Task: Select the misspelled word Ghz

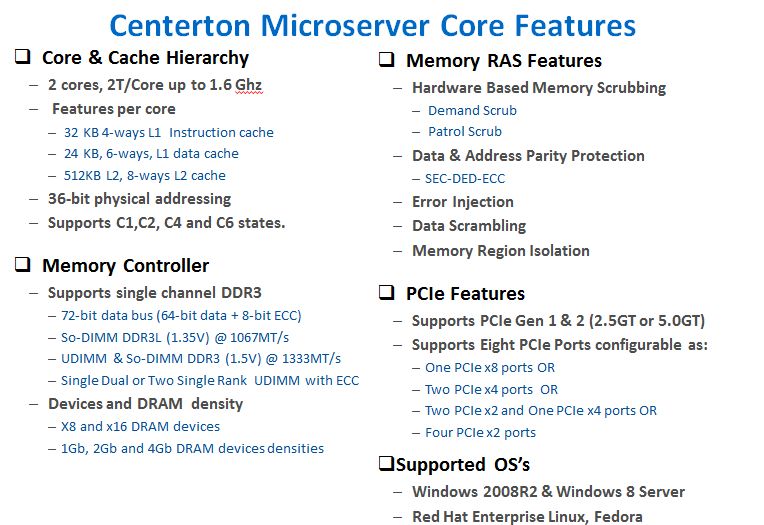Action: pos(248,85)
